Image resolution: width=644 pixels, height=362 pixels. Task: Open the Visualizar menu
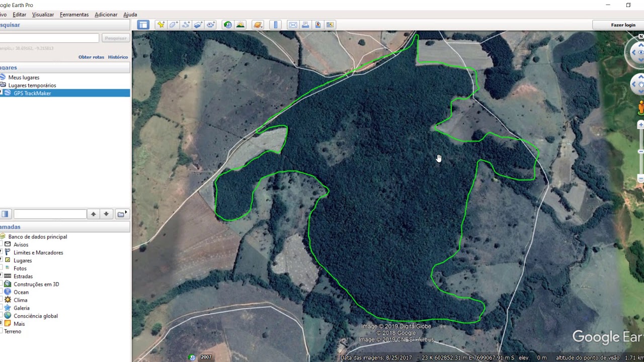click(x=43, y=15)
